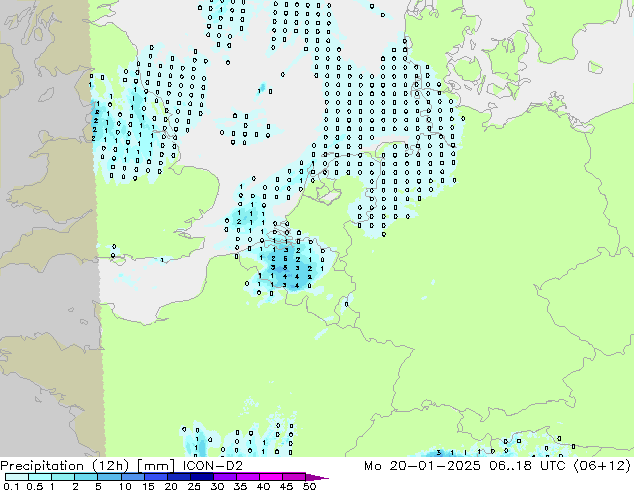Click the '30' legend tick label
This screenshot has height=490, width=634.
click(217, 486)
